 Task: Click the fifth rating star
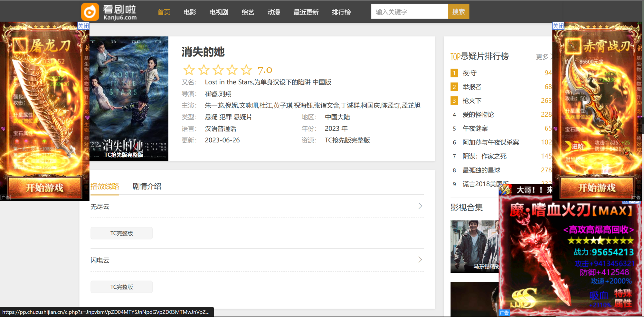(x=246, y=70)
